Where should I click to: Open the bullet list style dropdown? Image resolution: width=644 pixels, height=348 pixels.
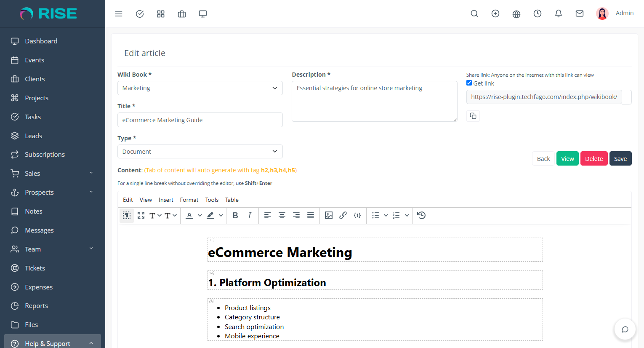click(386, 215)
